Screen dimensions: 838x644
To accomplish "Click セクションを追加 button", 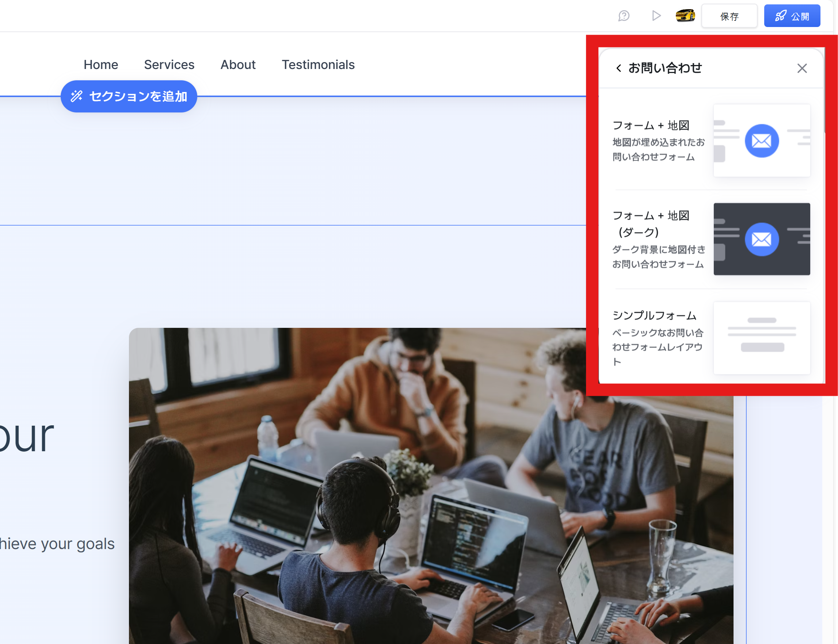I will click(129, 96).
